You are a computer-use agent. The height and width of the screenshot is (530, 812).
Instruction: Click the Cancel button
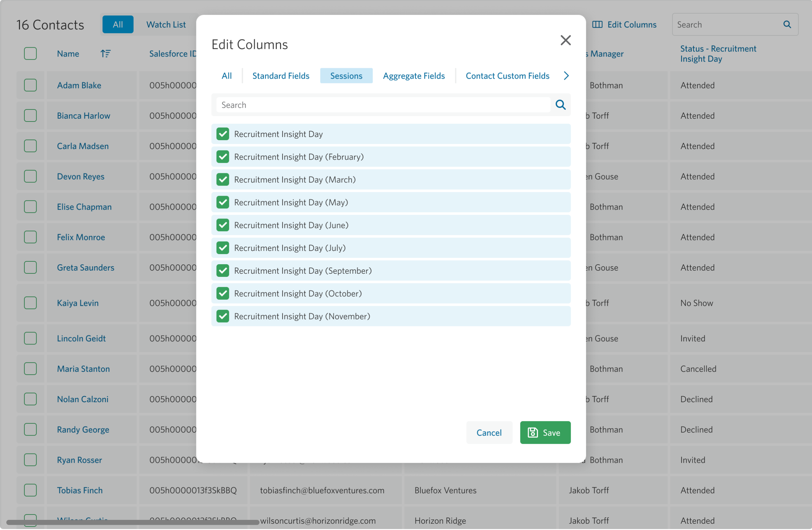coord(489,432)
